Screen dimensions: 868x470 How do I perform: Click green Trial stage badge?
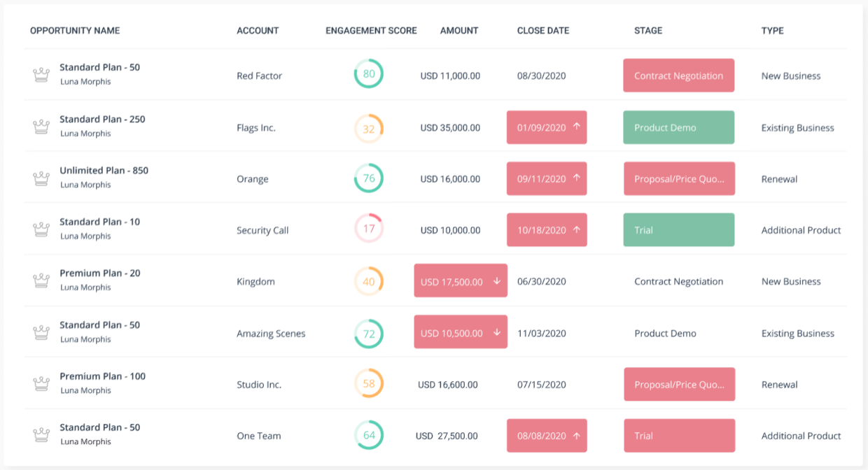pyautogui.click(x=678, y=230)
